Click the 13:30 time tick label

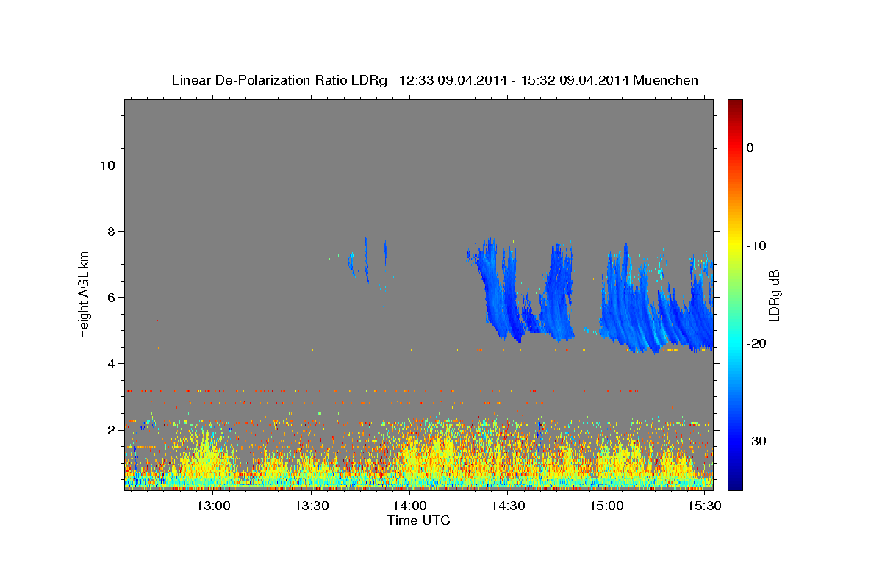tap(312, 506)
